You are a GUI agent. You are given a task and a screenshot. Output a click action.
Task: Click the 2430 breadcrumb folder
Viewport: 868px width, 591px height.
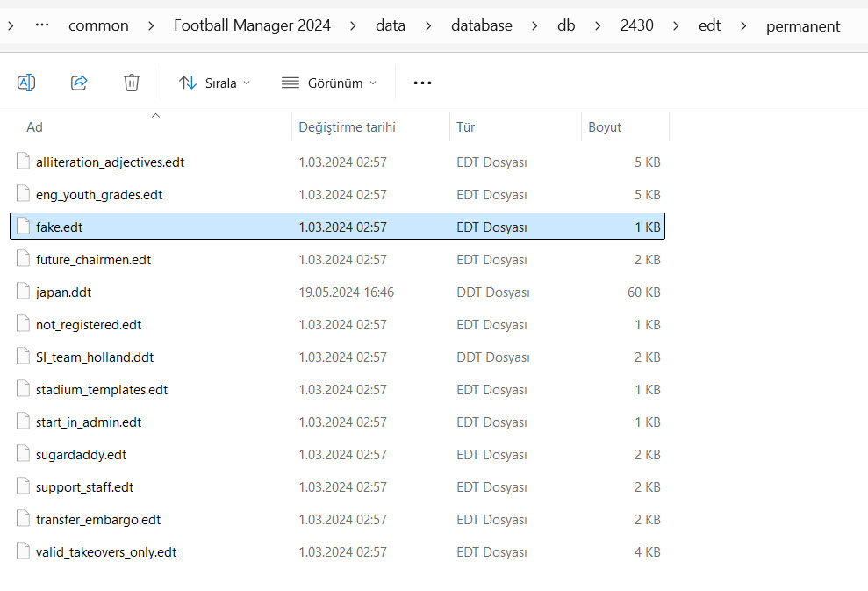click(x=636, y=25)
